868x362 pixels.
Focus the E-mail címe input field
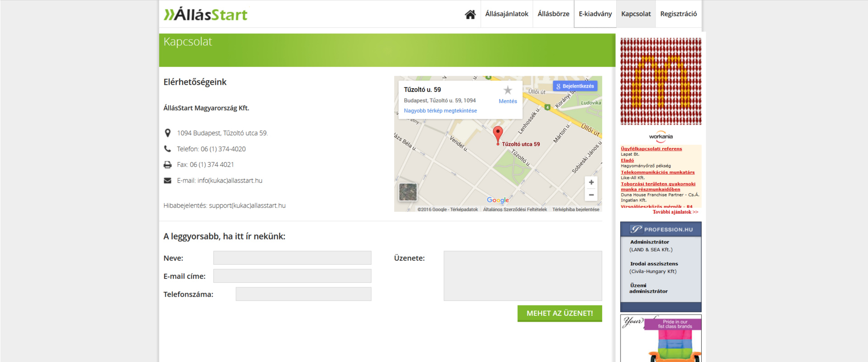292,276
